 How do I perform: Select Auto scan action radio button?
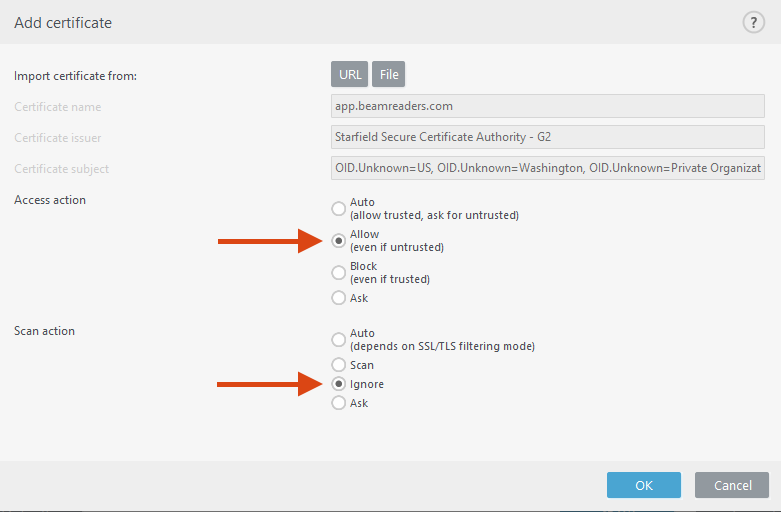(339, 340)
